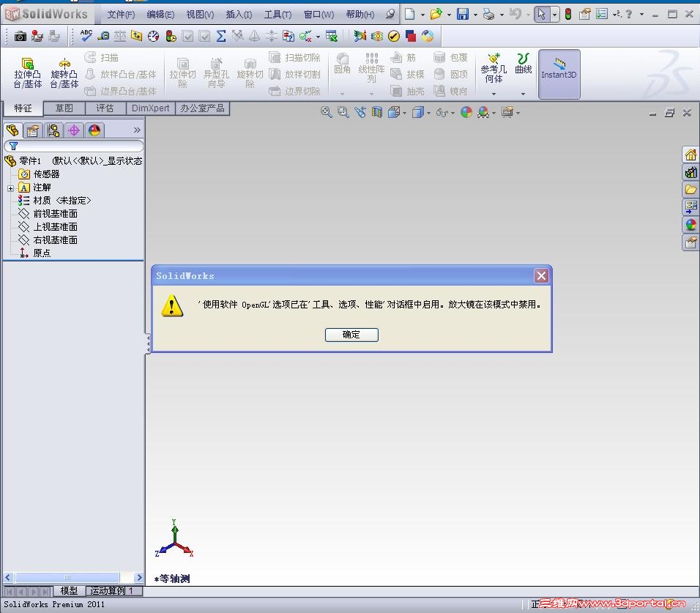This screenshot has height=613, width=700.
Task: Open Design Library icon in task pane
Action: 690,172
